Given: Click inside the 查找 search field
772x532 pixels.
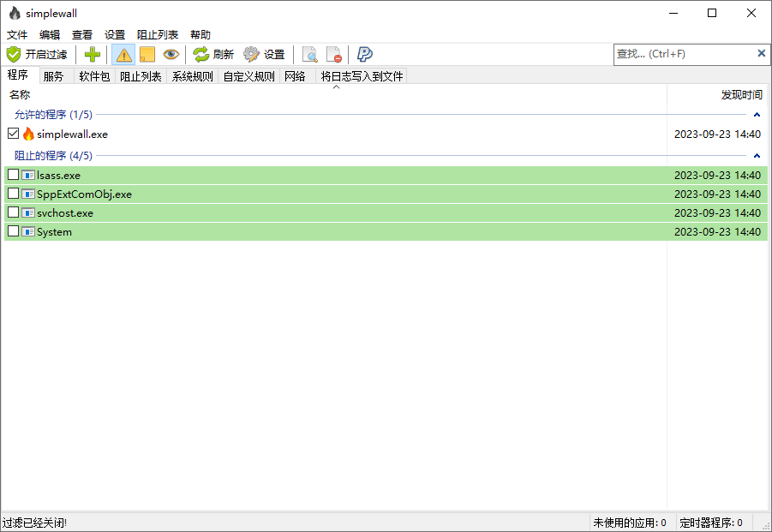Looking at the screenshot, I should tap(677, 53).
